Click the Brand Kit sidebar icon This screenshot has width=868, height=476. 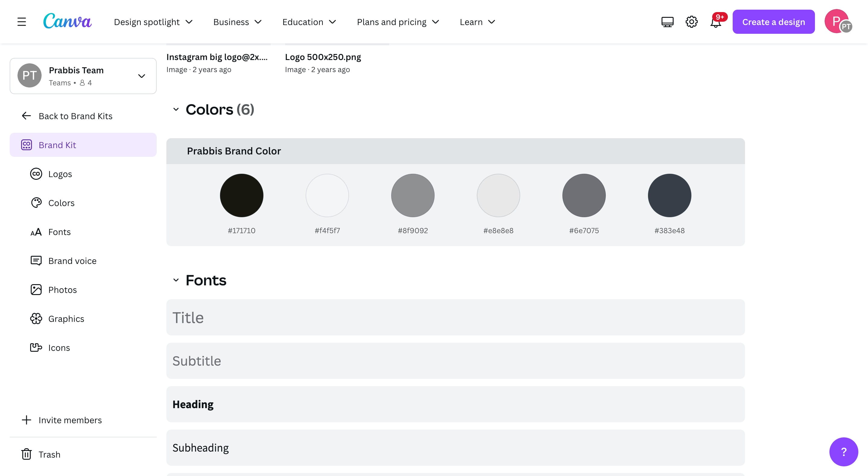coord(26,145)
